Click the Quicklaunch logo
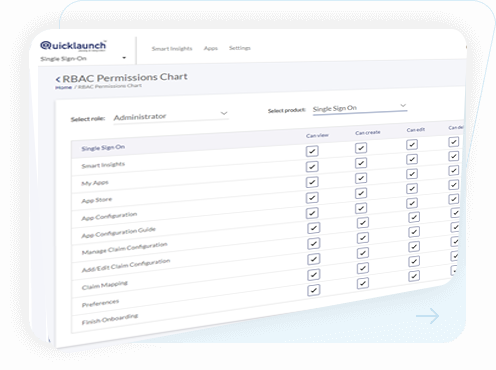Image resolution: width=496 pixels, height=370 pixels. point(73,46)
